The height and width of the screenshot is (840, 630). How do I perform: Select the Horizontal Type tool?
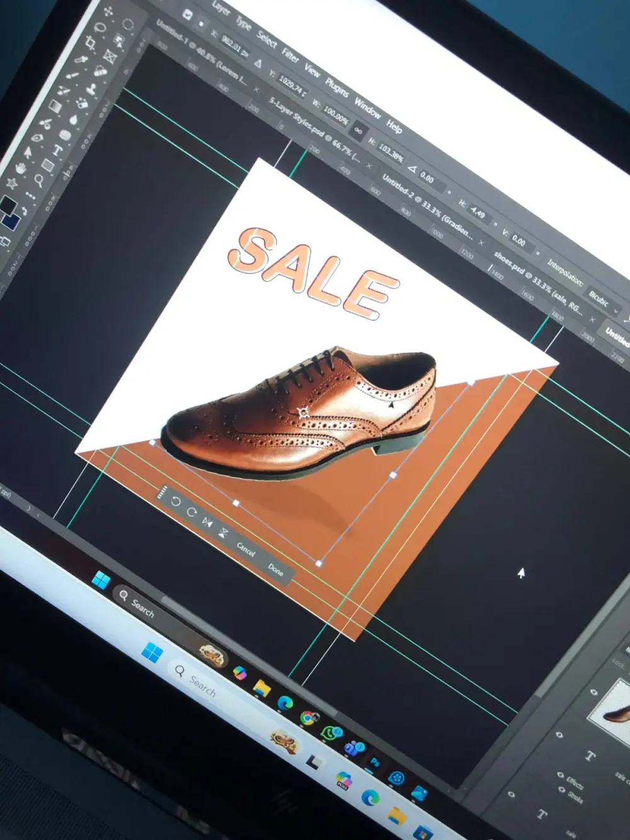pyautogui.click(x=58, y=150)
